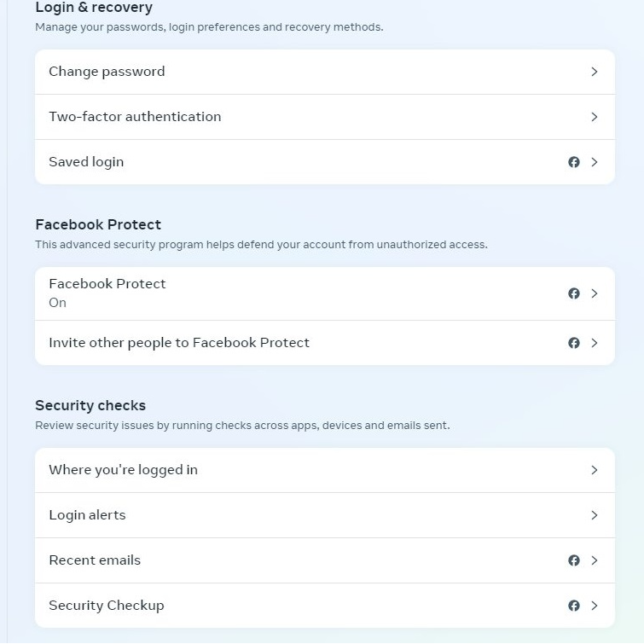Open Change password settings
This screenshot has height=644, width=644.
tap(325, 72)
